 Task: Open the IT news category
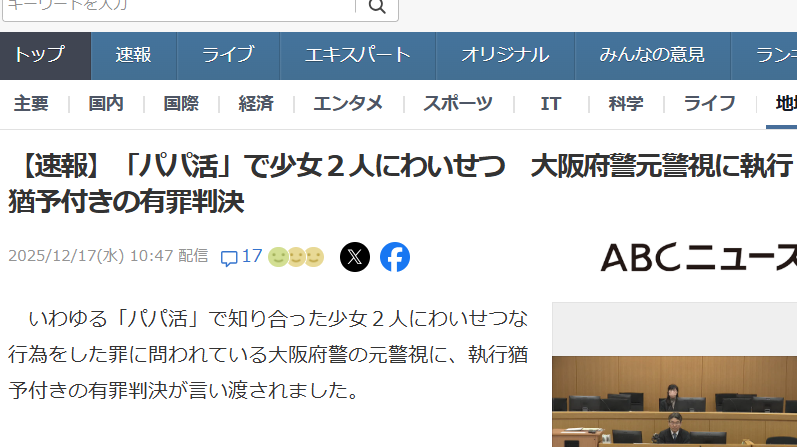click(x=551, y=104)
